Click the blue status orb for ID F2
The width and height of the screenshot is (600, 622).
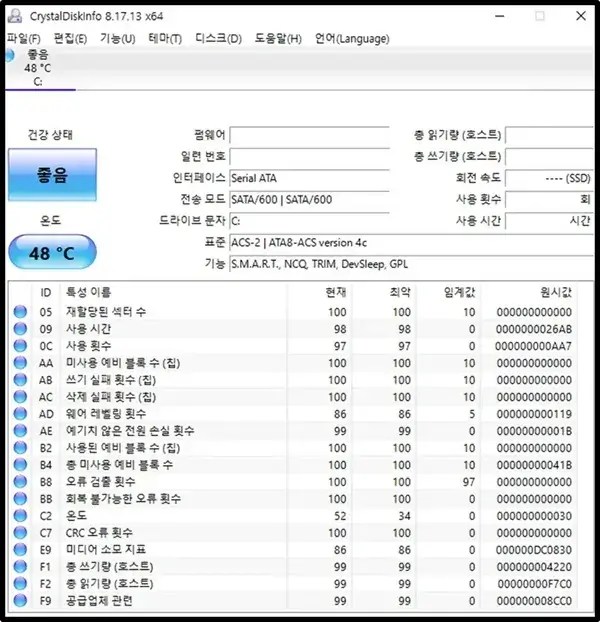coord(20,584)
